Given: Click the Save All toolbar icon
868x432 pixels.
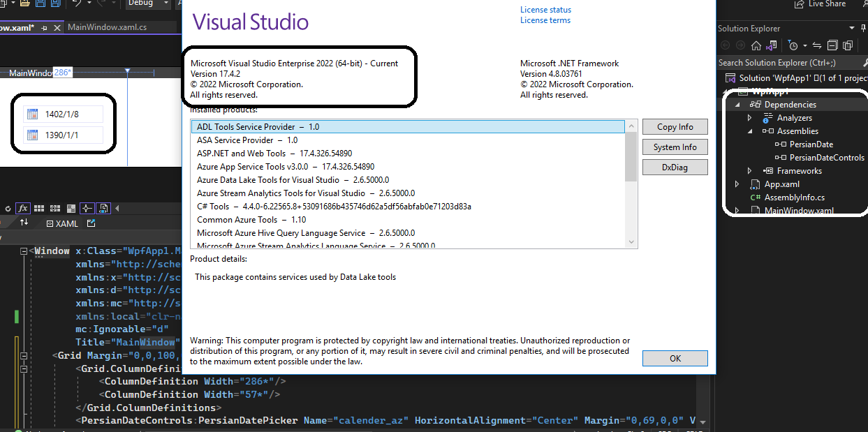Looking at the screenshot, I should point(55,3).
